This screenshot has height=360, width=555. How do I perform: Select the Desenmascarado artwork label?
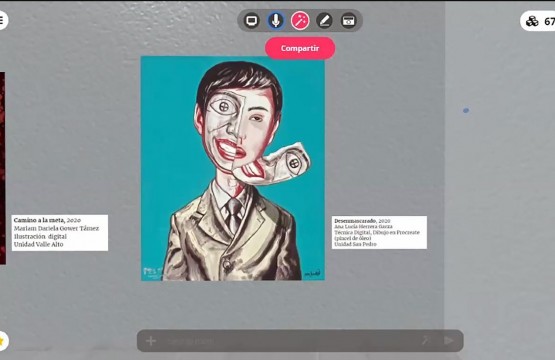pyautogui.click(x=379, y=233)
